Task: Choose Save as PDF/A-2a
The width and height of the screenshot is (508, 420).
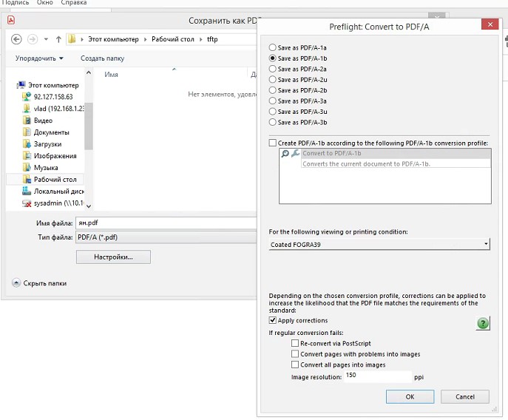Action: tap(272, 69)
